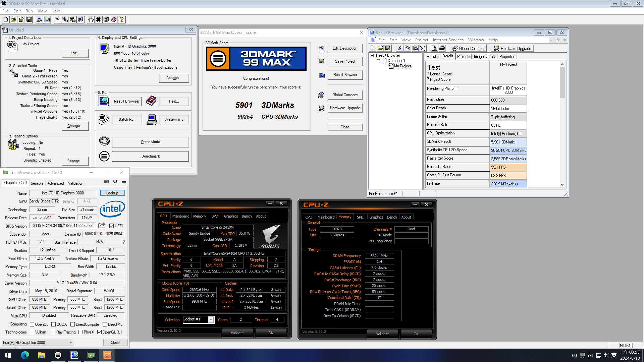Open Advanced tab in GPU-Z
Screen dimensions: 644x362
56,183
